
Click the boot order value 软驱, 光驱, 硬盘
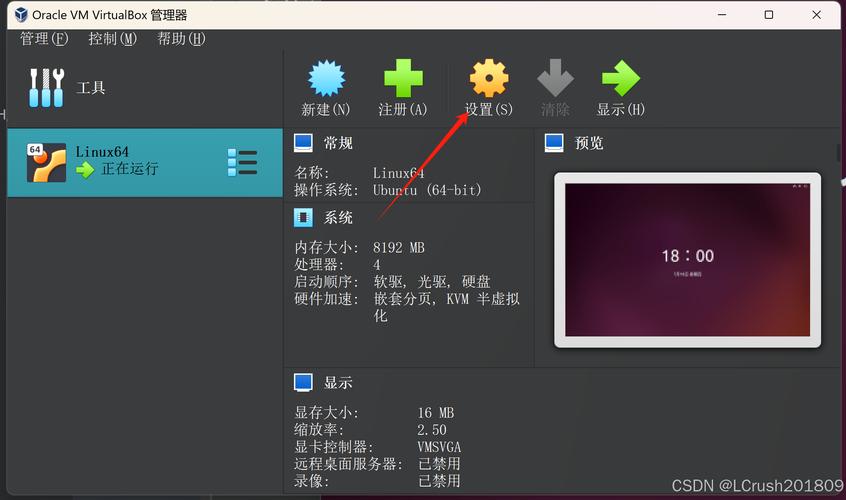pyautogui.click(x=432, y=282)
